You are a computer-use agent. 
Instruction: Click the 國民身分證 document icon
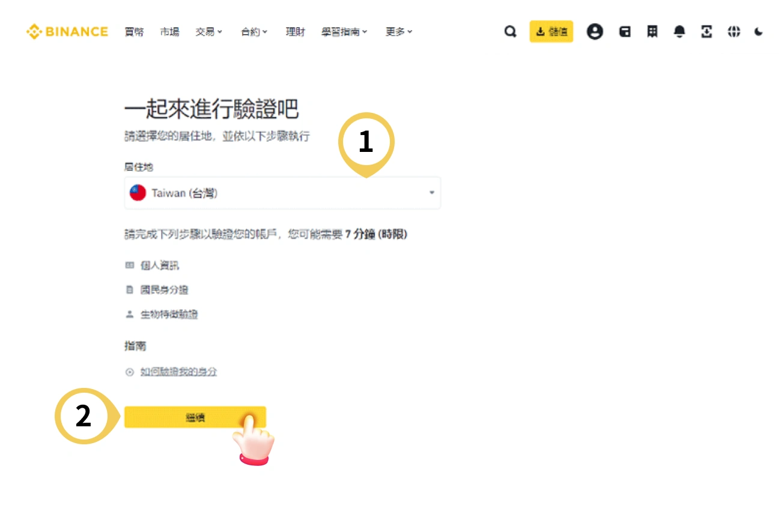click(130, 289)
